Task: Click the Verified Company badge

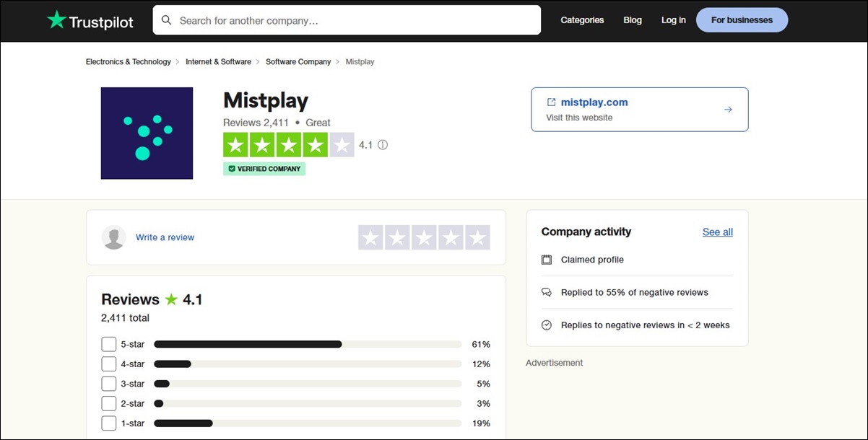Action: (264, 169)
